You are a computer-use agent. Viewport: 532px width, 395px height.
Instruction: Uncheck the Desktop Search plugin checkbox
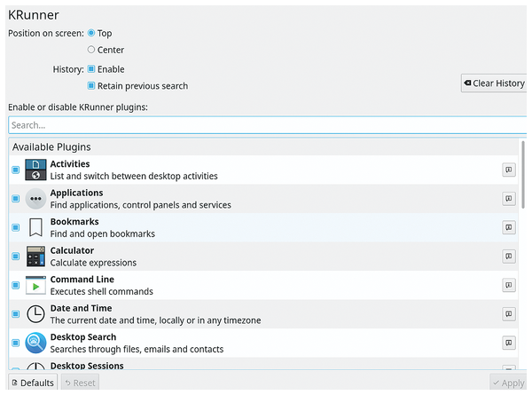pyautogui.click(x=16, y=343)
